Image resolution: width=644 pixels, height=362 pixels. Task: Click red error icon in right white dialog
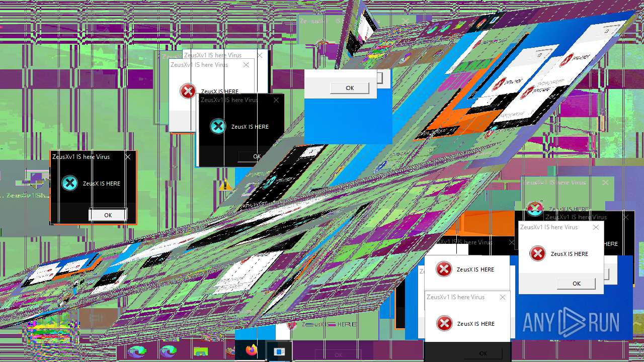point(538,253)
